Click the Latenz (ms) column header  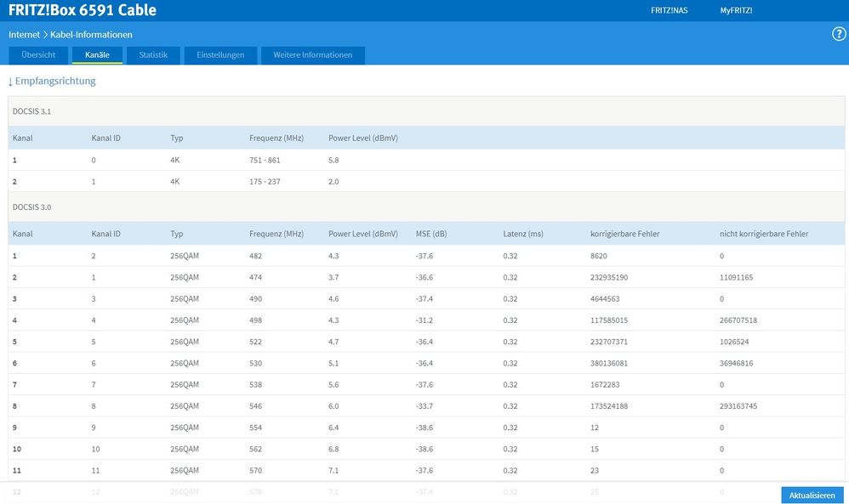click(522, 234)
